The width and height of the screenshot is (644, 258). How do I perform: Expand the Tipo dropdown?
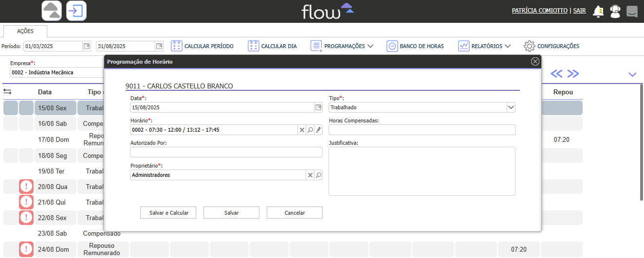click(x=511, y=107)
